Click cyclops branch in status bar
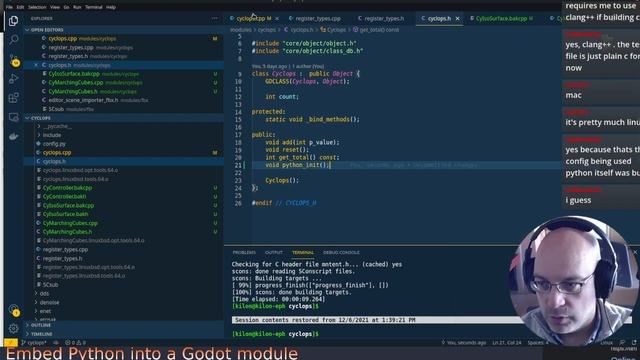This screenshot has width=640, height=360. click(34, 342)
